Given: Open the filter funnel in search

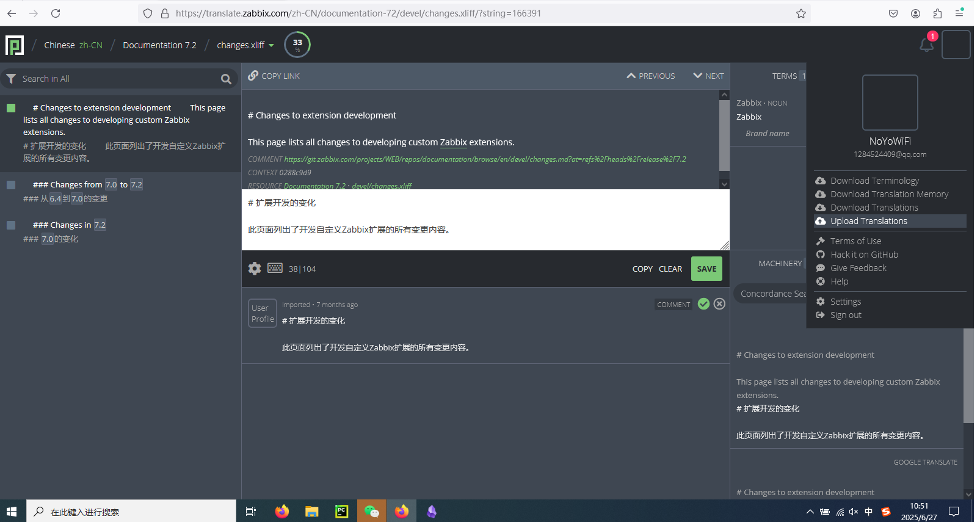Looking at the screenshot, I should (11, 79).
